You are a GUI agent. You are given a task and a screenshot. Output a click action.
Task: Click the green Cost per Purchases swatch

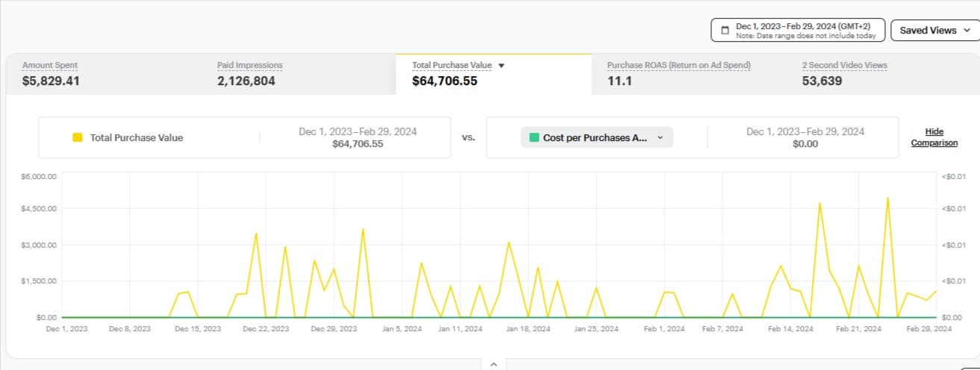point(534,138)
